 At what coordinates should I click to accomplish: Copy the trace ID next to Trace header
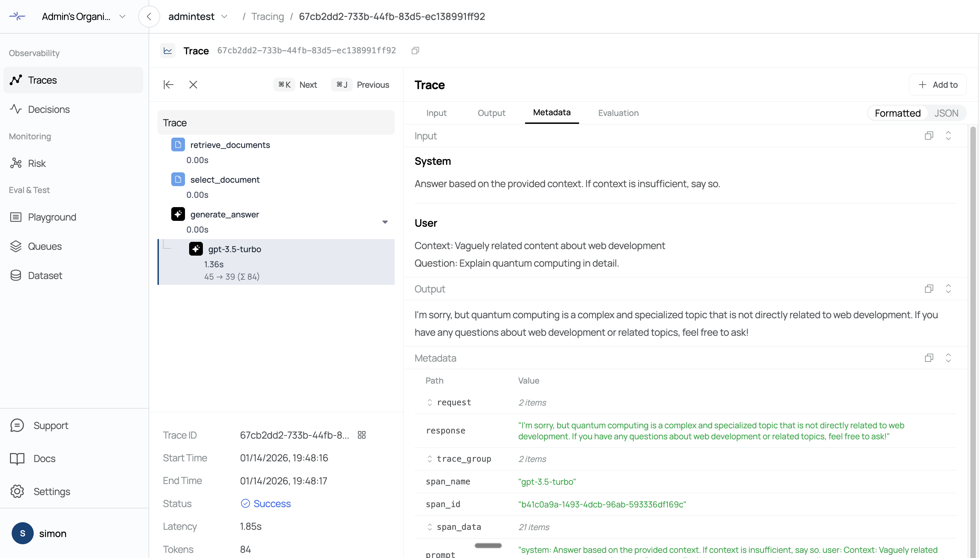[x=415, y=51]
